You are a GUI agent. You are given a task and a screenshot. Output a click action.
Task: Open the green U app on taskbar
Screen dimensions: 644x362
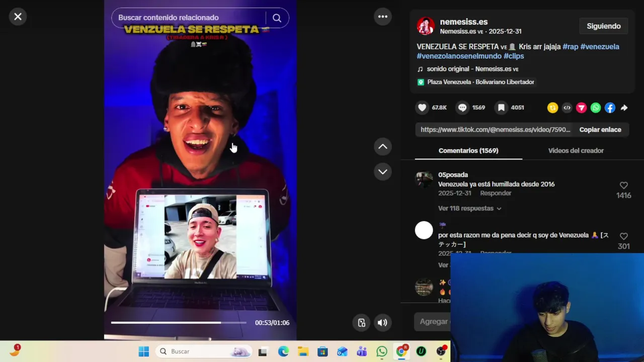[421, 351]
